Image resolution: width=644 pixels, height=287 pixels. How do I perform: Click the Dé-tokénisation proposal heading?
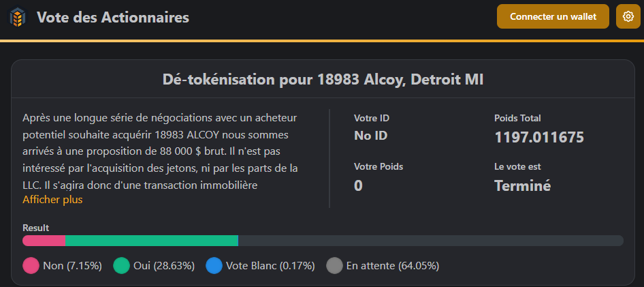click(323, 79)
